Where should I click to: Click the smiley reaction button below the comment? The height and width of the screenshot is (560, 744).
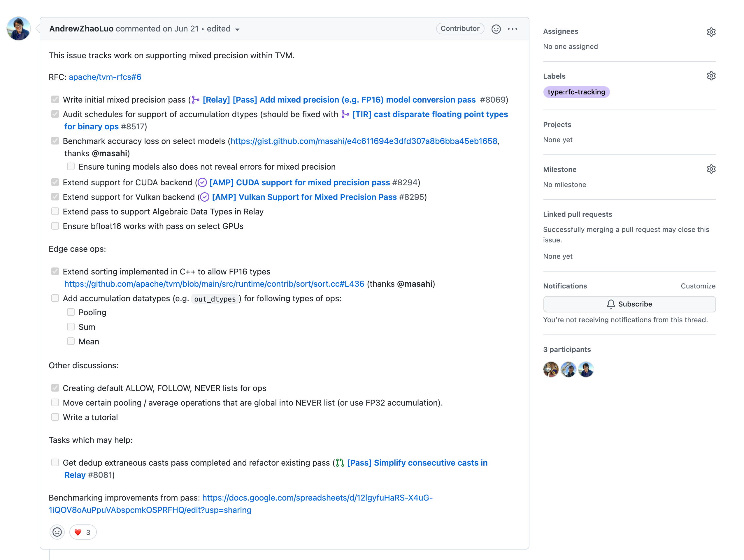coord(57,532)
